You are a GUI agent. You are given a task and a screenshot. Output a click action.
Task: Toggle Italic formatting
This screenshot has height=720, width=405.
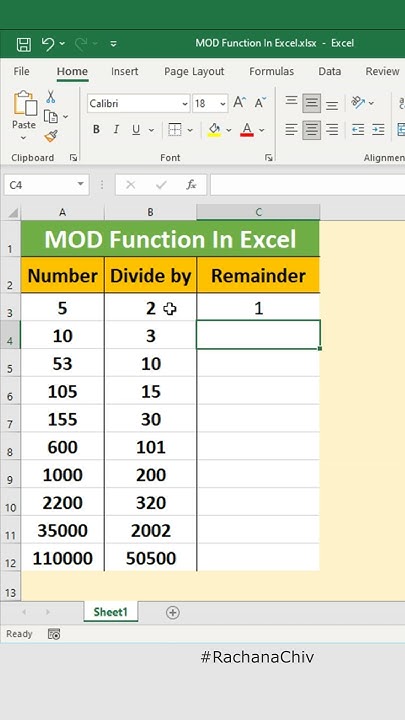pyautogui.click(x=116, y=130)
